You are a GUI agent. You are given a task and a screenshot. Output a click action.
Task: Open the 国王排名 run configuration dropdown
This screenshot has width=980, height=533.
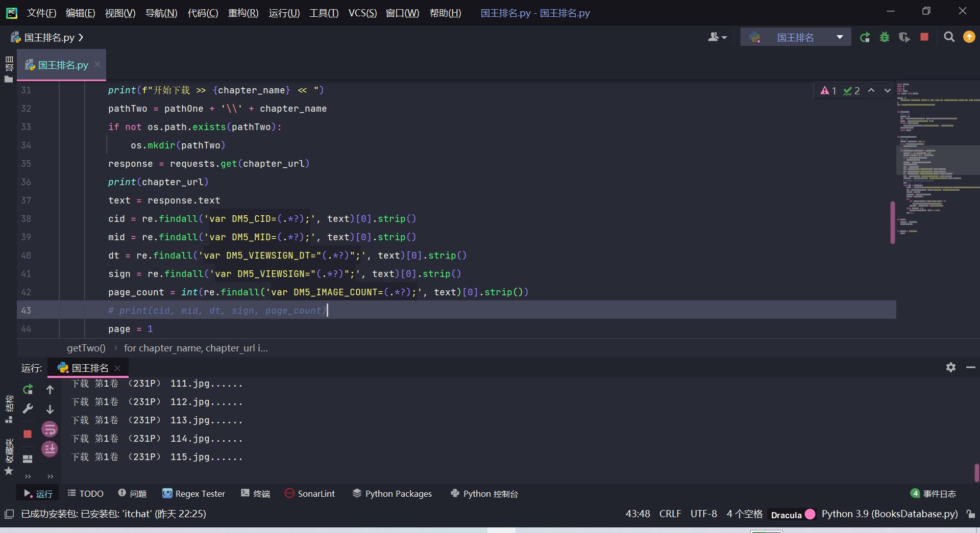click(796, 37)
